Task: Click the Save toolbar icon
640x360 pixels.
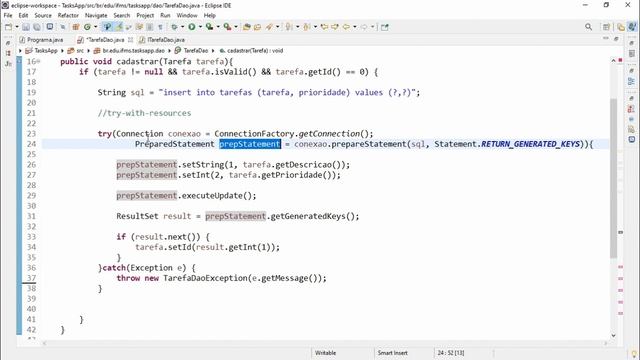Action: click(26, 27)
